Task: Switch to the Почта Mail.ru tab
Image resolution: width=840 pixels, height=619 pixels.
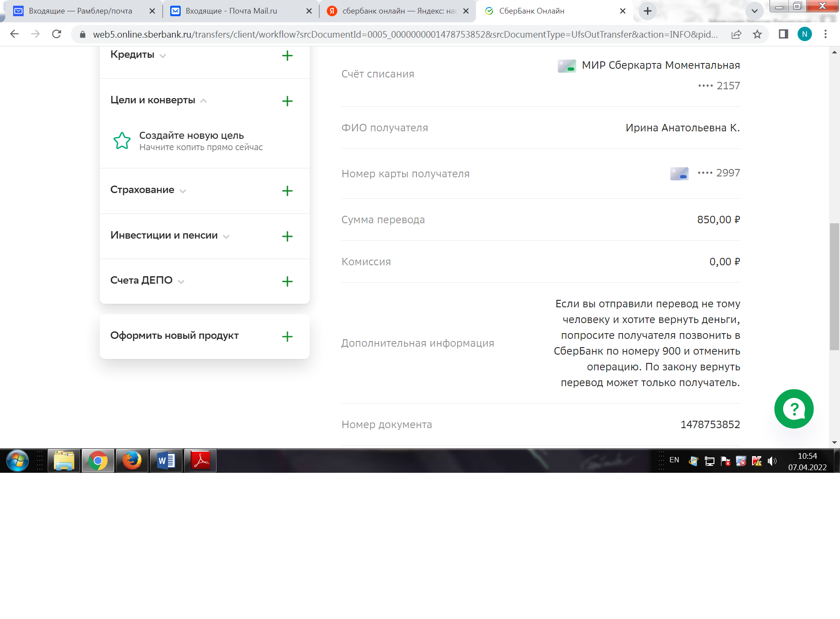Action: click(231, 11)
